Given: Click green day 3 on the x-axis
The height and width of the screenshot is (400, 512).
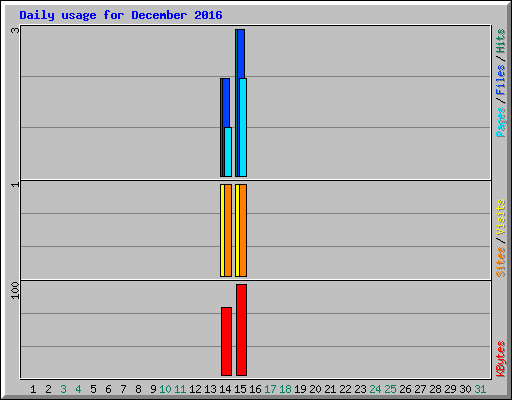Looking at the screenshot, I should [x=63, y=389].
